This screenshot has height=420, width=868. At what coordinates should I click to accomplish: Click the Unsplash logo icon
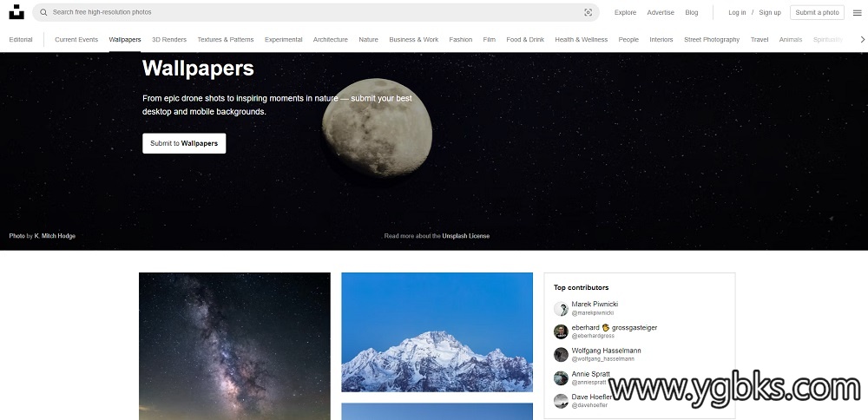coord(16,12)
